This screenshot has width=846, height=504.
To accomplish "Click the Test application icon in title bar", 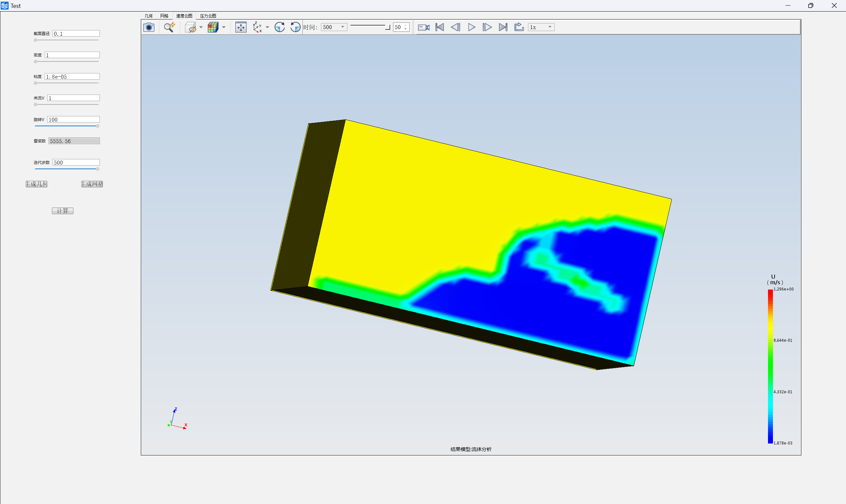I will 5,5.
